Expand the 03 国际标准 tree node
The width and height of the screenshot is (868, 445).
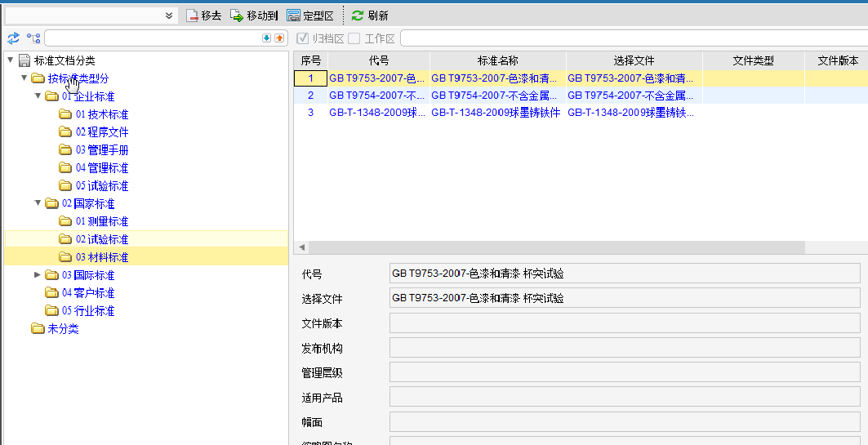click(38, 275)
